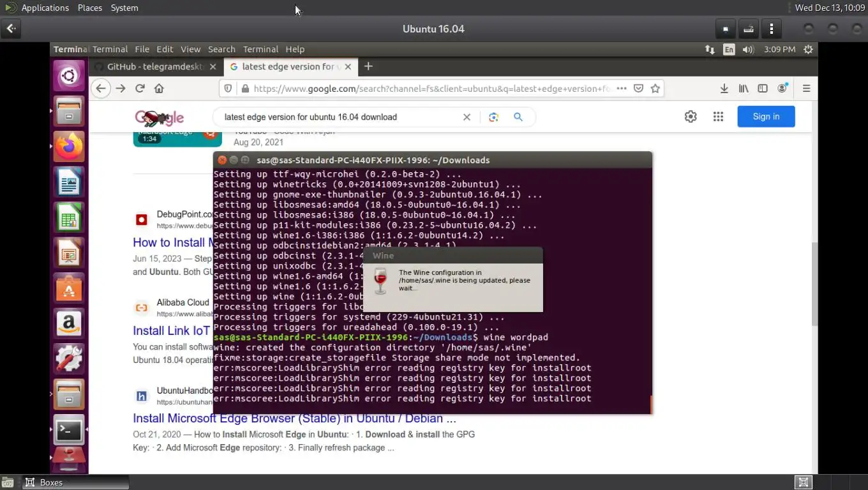
Task: Click the Wine configuration dialog message
Action: click(464, 280)
